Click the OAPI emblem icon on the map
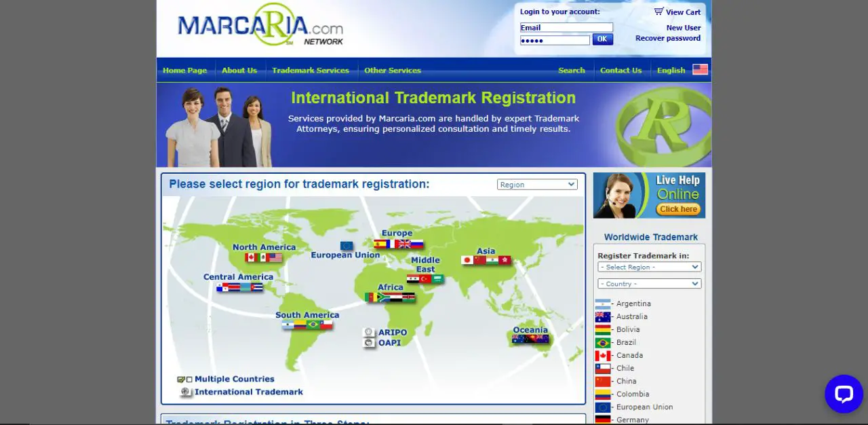The width and height of the screenshot is (868, 425). (x=369, y=343)
